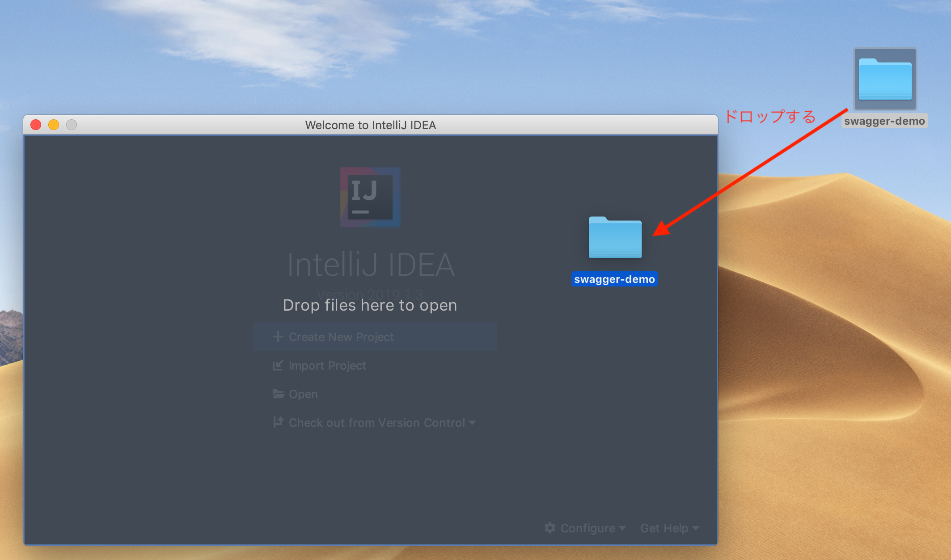Expand the Get Help dropdown arrow

tap(696, 528)
